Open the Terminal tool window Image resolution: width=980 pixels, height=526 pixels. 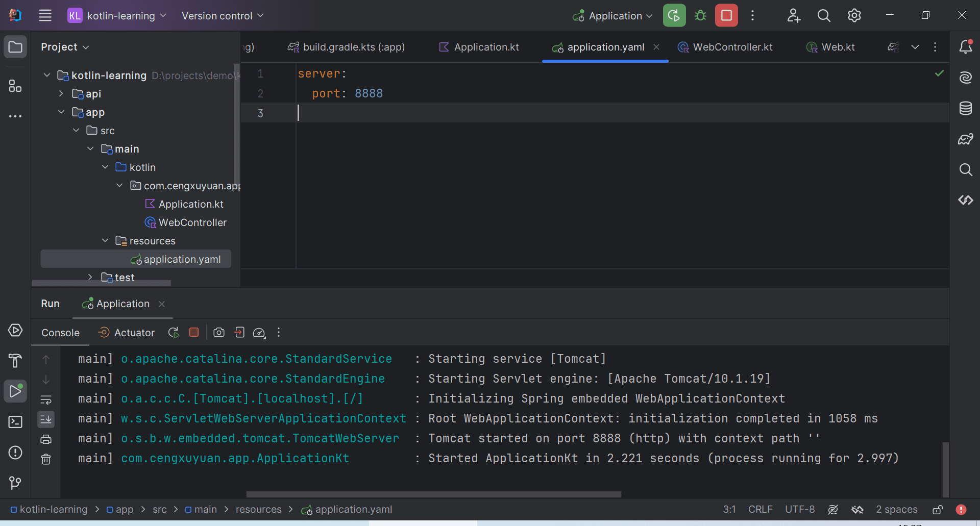tap(15, 422)
